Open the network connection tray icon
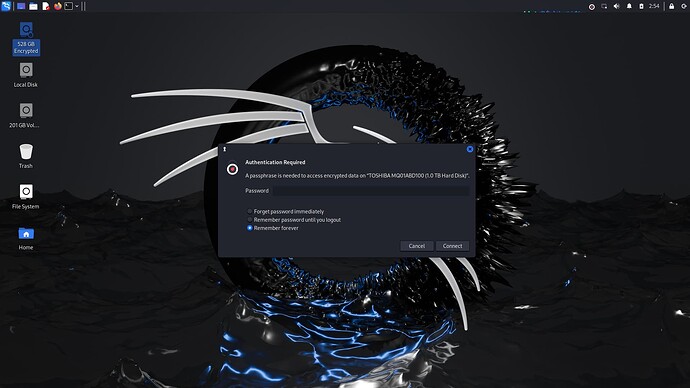The width and height of the screenshot is (690, 388). click(x=604, y=6)
